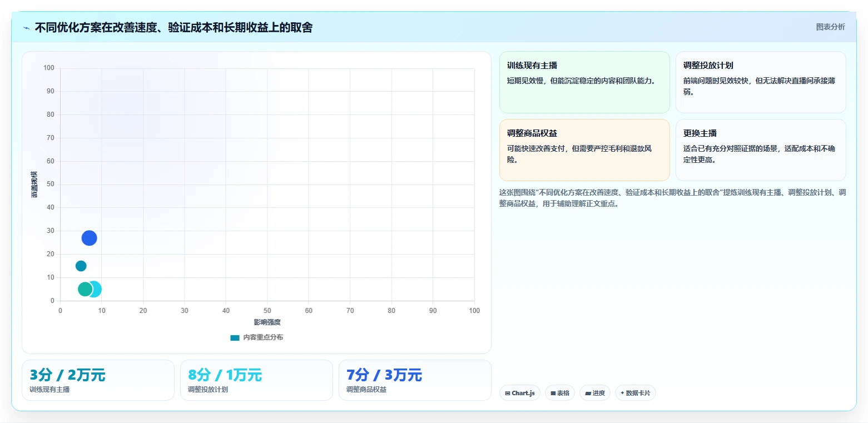Select the 7分 / 3万元 stat card
Viewport: 868px width, 423px height.
click(415, 380)
